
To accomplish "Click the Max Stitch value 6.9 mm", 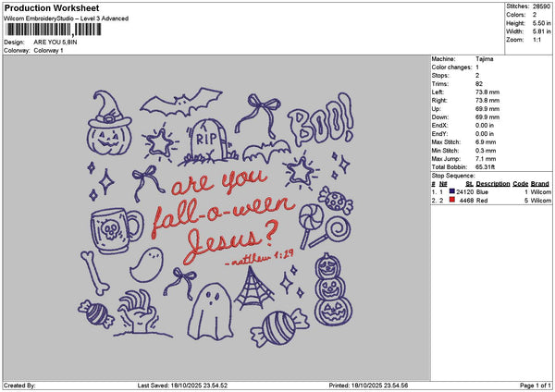I will (486, 142).
